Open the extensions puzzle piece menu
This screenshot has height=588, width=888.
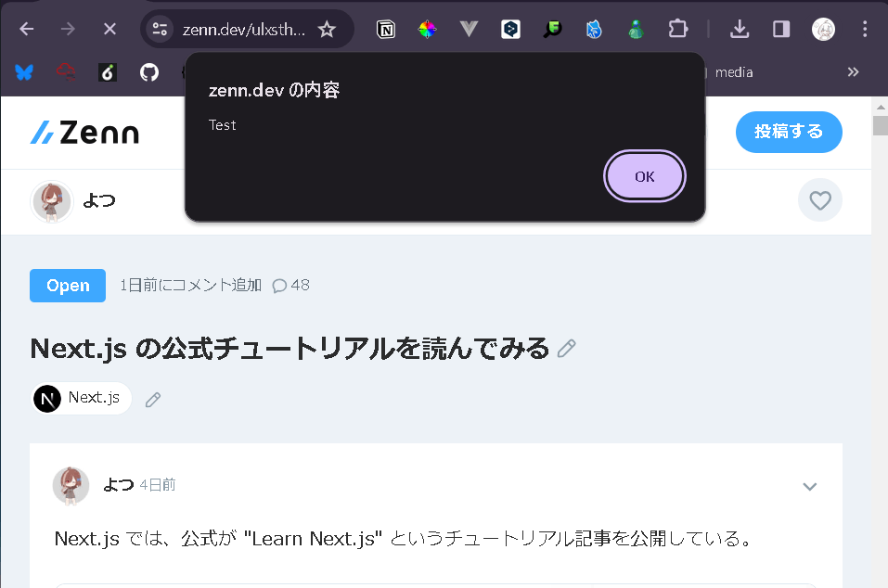coord(678,29)
